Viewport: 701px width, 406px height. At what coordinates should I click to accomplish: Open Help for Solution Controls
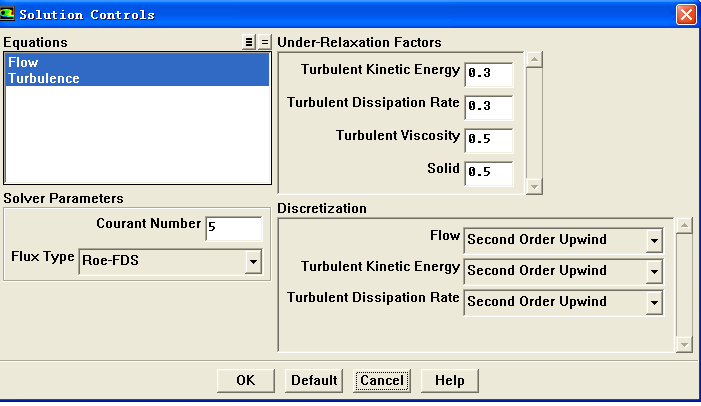click(x=450, y=381)
